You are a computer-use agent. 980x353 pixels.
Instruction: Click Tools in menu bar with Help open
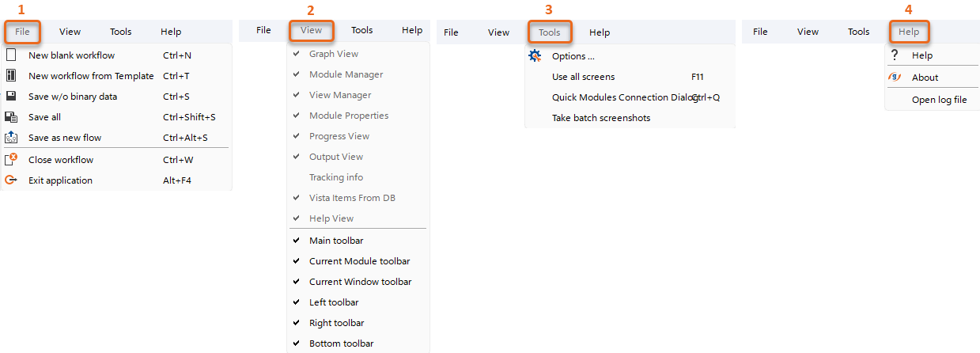(859, 32)
